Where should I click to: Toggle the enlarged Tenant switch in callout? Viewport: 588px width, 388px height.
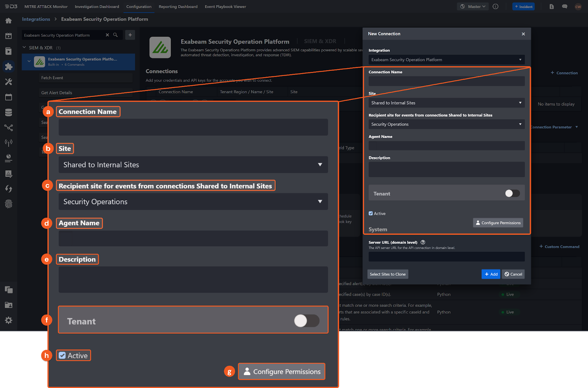[306, 321]
